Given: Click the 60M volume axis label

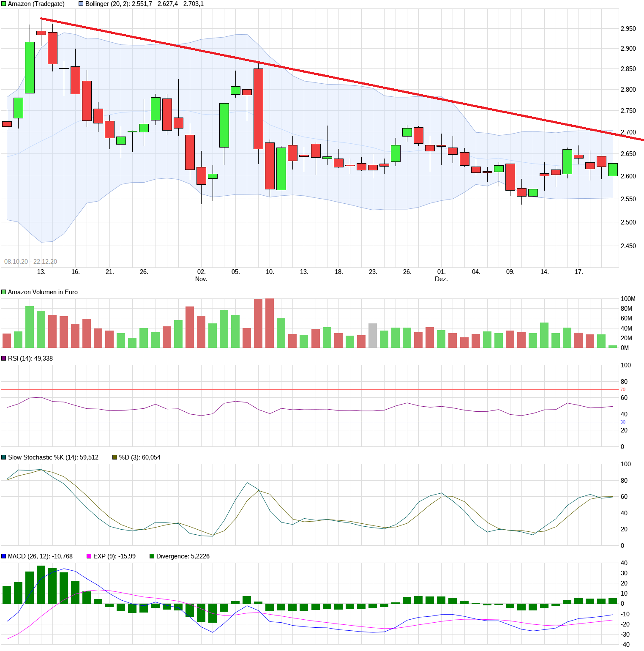Looking at the screenshot, I should pyautogui.click(x=626, y=318).
